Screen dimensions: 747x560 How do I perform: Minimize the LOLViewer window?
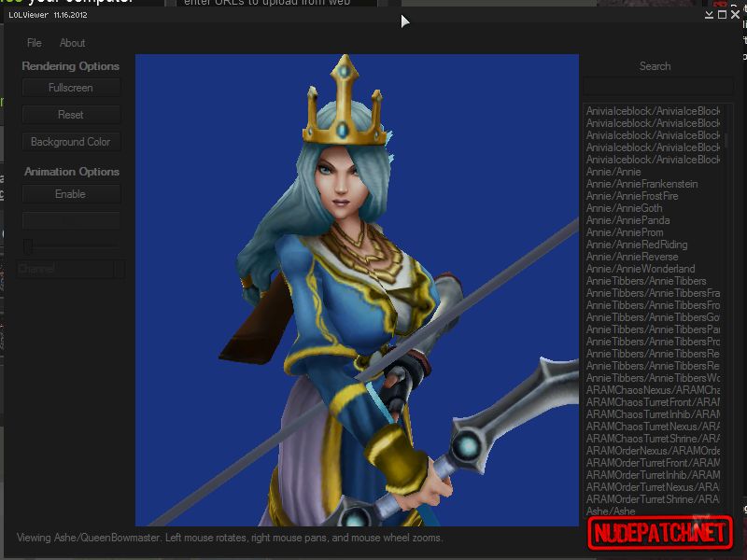point(710,15)
